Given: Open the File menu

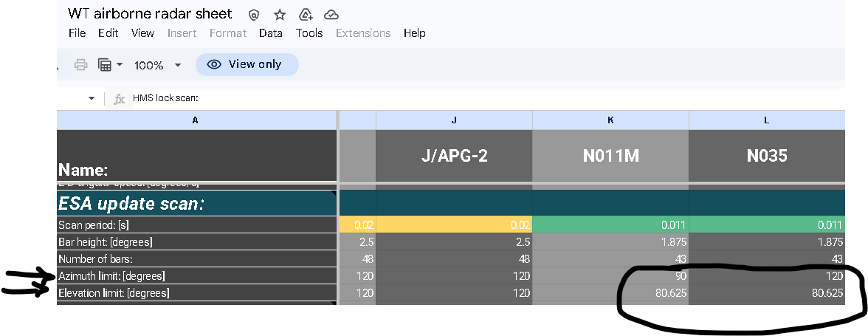Looking at the screenshot, I should coord(77,33).
